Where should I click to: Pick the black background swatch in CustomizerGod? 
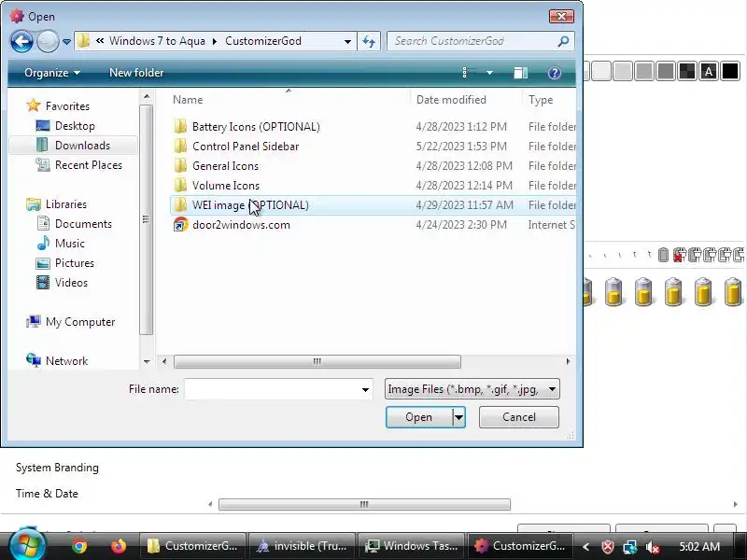coord(729,72)
